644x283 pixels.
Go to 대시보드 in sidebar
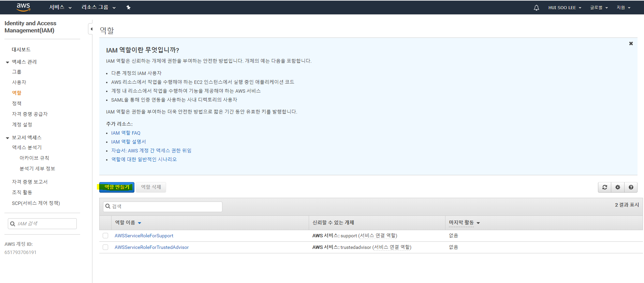(x=21, y=49)
